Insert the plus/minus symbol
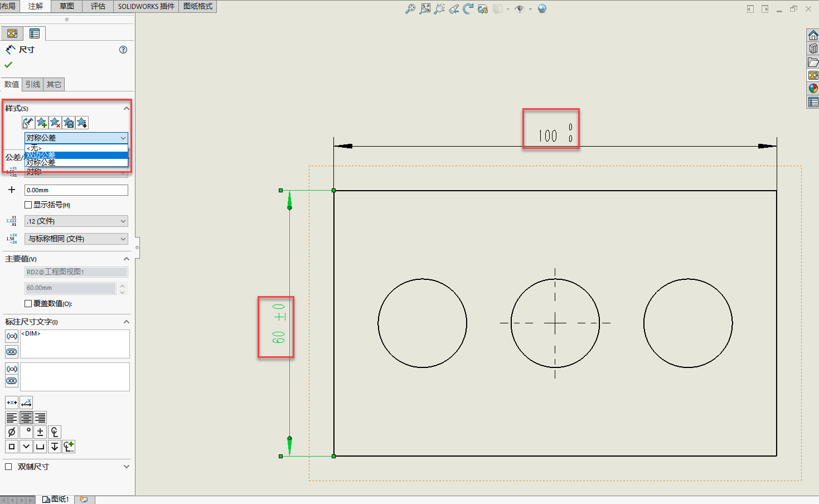819x504 pixels. pos(40,432)
